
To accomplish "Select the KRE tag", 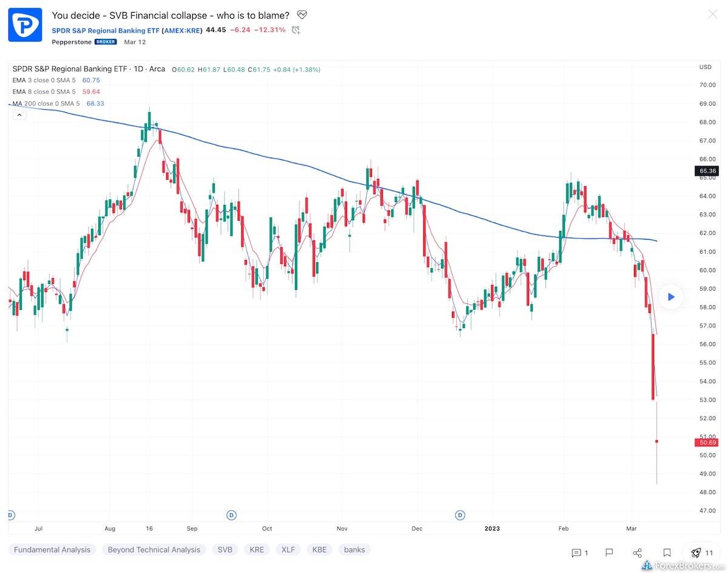I will 258,550.
